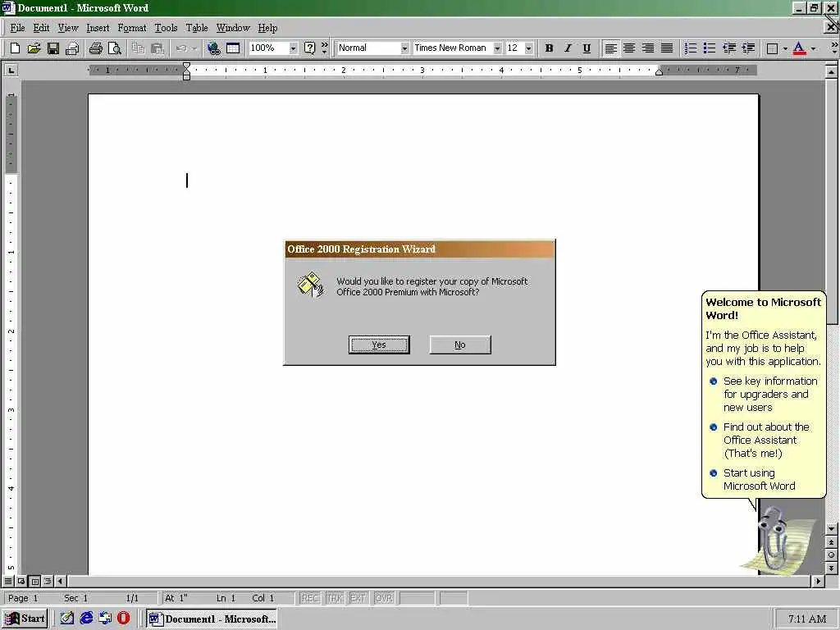840x630 pixels.
Task: Toggle bold formatting
Action: coord(549,48)
